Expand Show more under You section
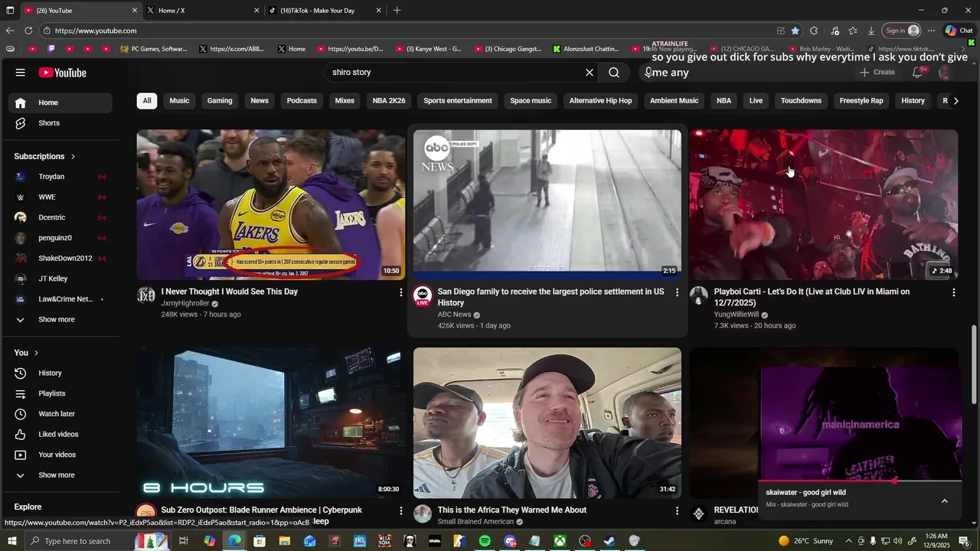 [57, 475]
